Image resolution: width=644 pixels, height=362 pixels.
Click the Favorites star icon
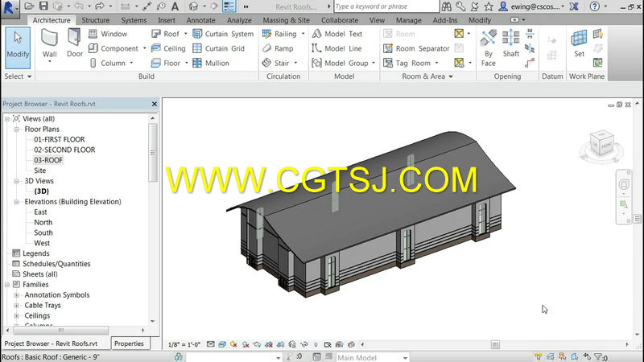489,6
